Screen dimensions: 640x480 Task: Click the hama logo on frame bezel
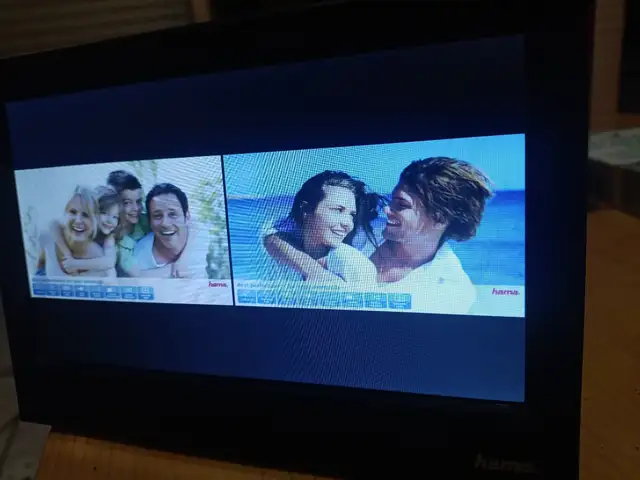point(504,463)
